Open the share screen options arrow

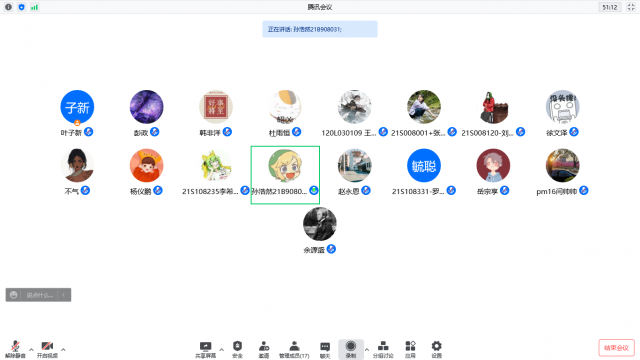(222, 350)
